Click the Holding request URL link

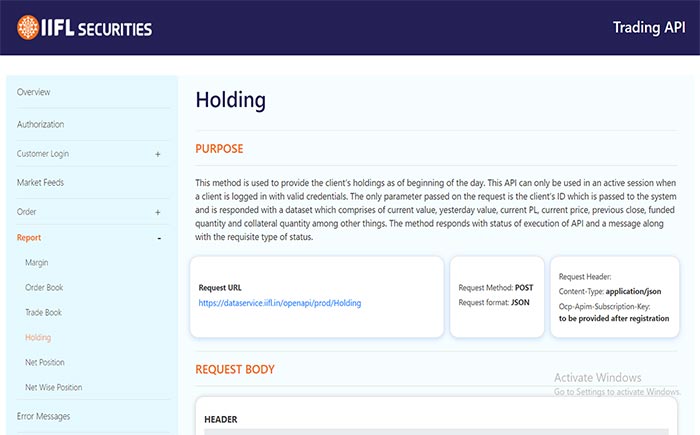click(279, 302)
